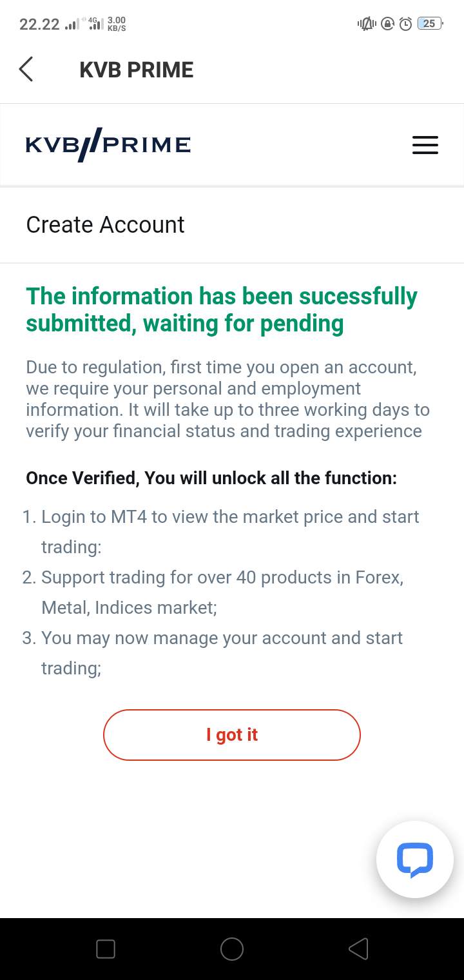This screenshot has height=980, width=464.
Task: Tap the green successfully submitted message
Action: coord(222,309)
